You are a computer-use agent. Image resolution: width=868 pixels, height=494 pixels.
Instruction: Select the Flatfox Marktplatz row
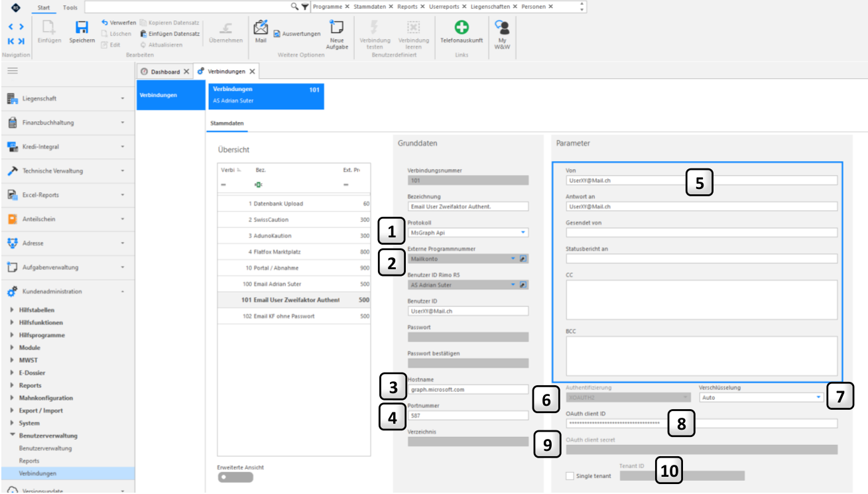294,252
